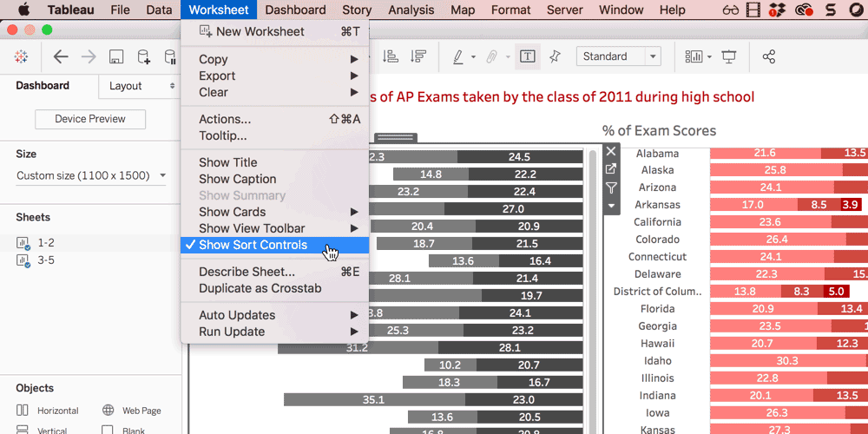Select sheet 3-5 in Sheets list
The image size is (868, 434).
(91, 260)
